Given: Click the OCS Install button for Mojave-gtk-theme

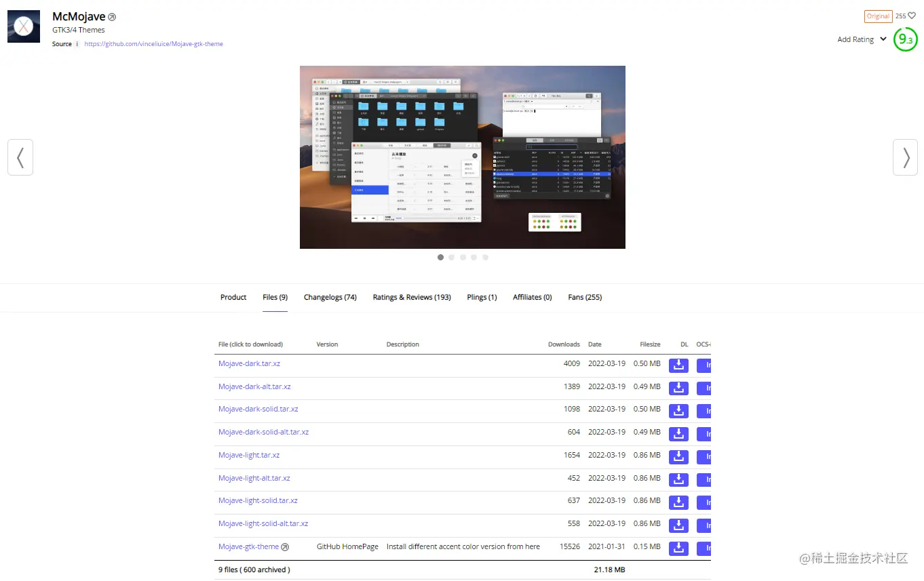Looking at the screenshot, I should tap(704, 548).
